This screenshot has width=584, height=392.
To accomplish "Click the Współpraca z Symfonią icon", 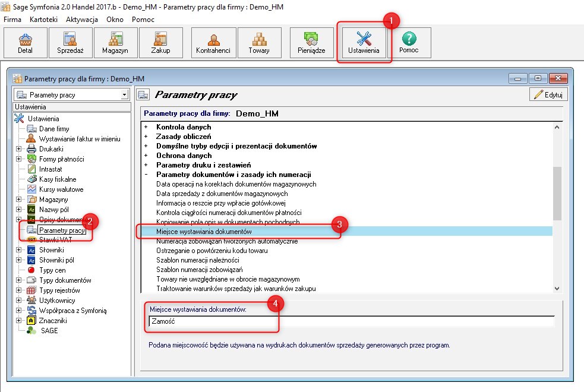I will [31, 311].
